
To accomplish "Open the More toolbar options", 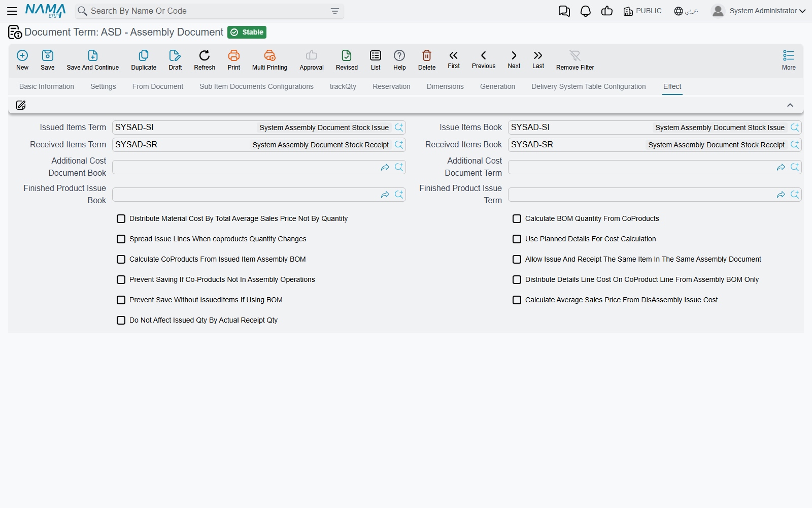I will point(789,59).
